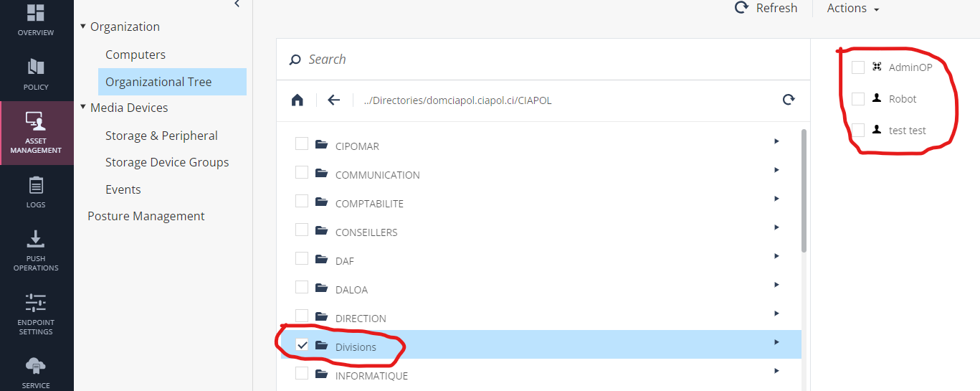The image size is (980, 391).
Task: Click inside the Search field
Action: (x=545, y=60)
